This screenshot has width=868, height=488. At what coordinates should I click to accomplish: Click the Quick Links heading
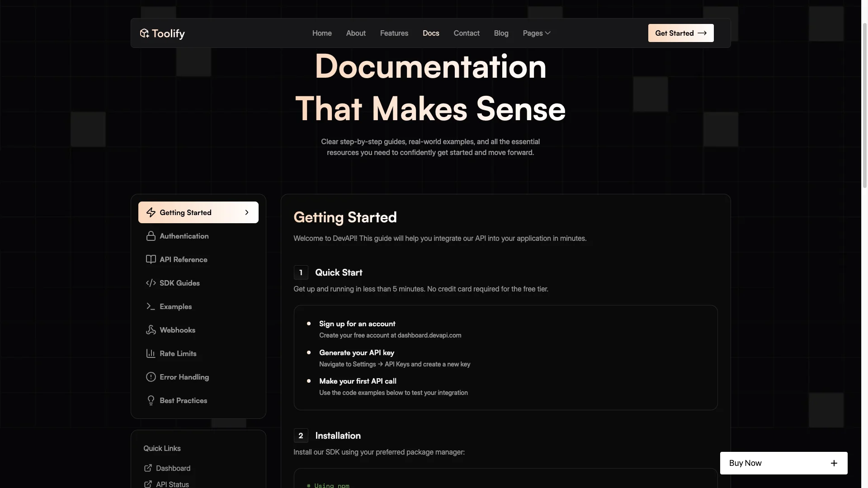(162, 448)
